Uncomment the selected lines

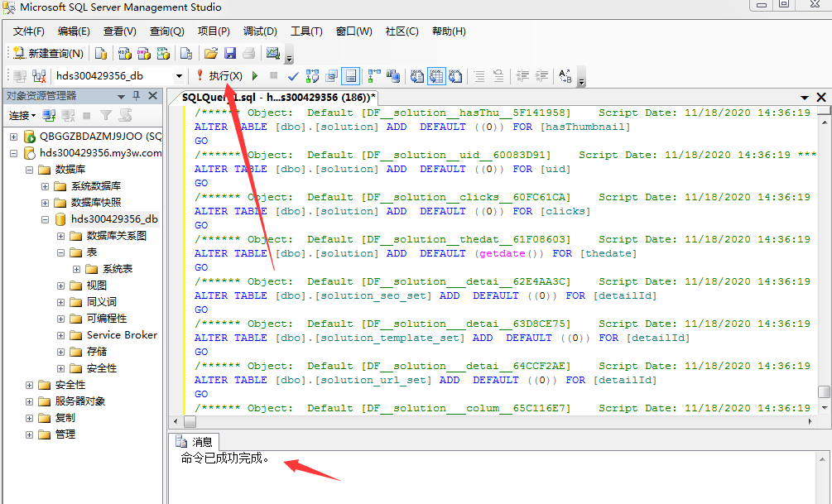point(498,76)
